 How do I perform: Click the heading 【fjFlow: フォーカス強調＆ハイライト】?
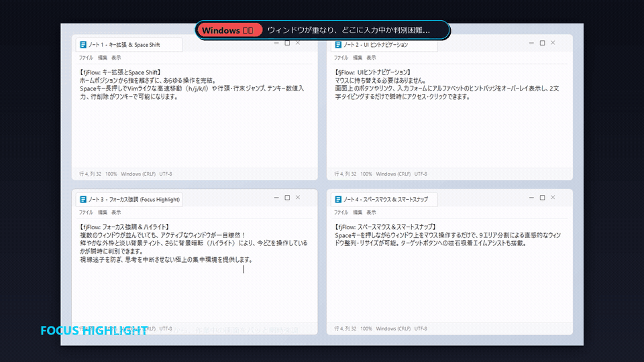[x=124, y=227]
